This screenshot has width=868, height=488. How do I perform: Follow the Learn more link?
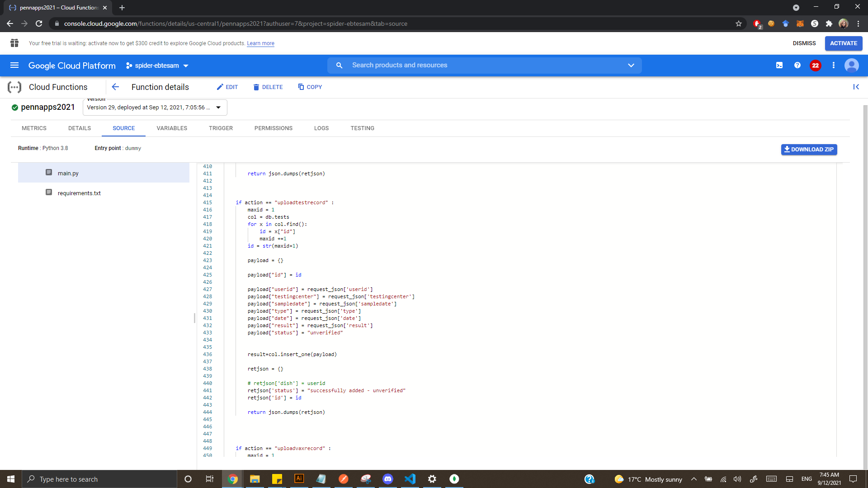[x=260, y=43]
